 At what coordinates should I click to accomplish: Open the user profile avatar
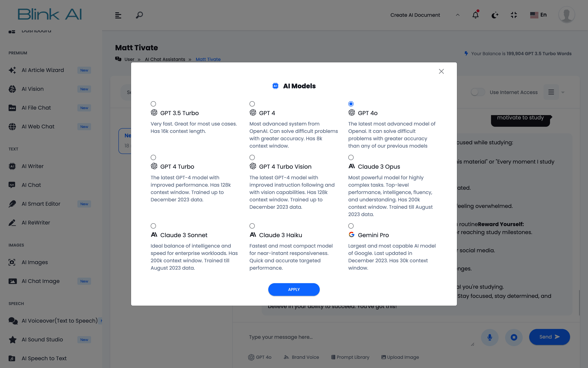click(x=566, y=15)
